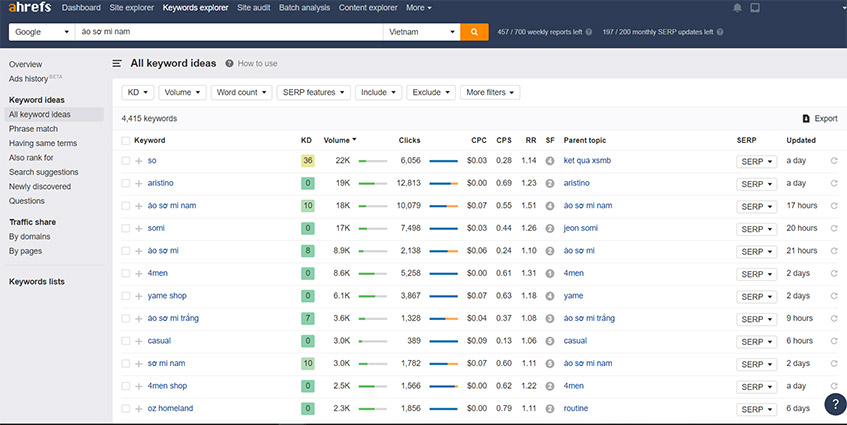Viewport: 847px width, 425px height.
Task: Click the Export icon
Action: click(x=806, y=118)
